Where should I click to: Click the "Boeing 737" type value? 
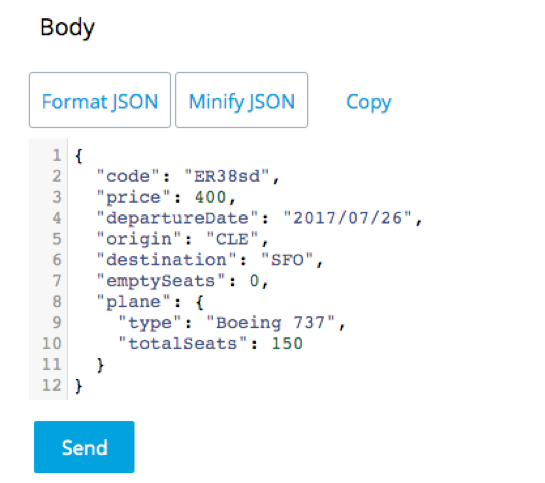click(270, 323)
